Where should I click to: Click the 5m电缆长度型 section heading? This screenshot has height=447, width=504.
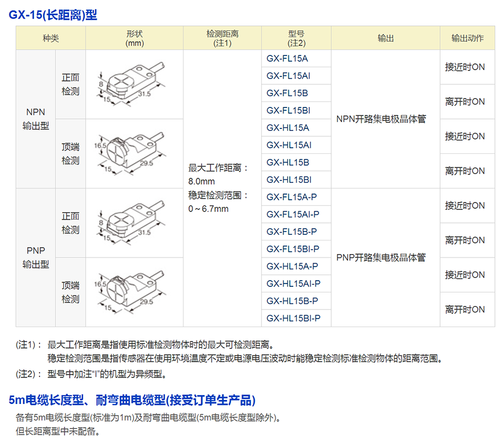click(x=132, y=401)
